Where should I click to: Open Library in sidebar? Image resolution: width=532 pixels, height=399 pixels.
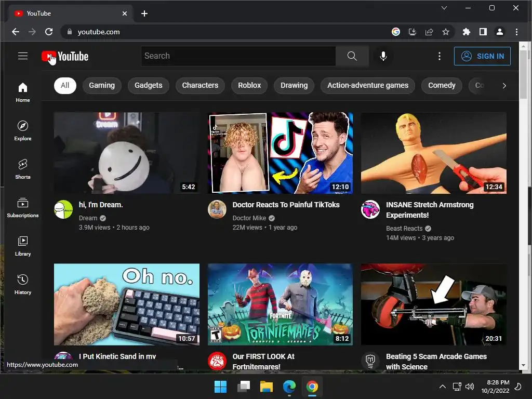click(23, 246)
